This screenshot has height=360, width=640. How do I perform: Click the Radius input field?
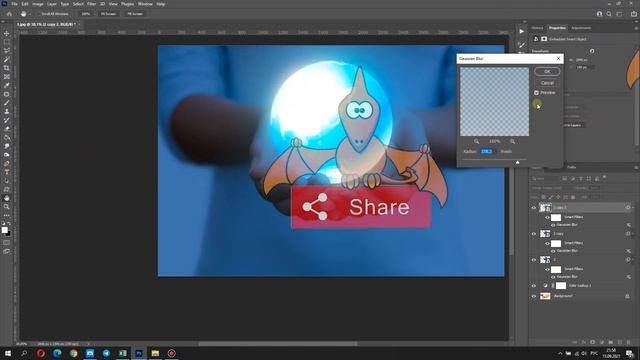click(487, 151)
